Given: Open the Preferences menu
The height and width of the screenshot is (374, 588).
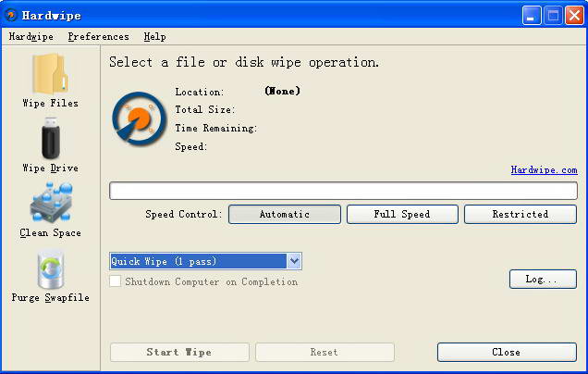Looking at the screenshot, I should pyautogui.click(x=98, y=37).
